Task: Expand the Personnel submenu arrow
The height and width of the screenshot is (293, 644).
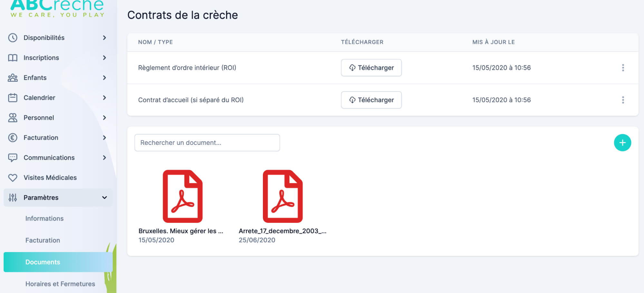Action: [104, 118]
